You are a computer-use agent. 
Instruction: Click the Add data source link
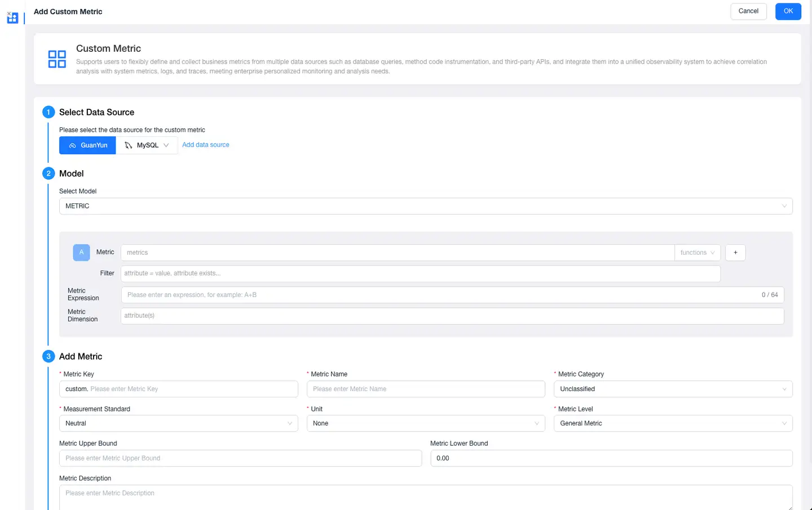[x=206, y=145]
